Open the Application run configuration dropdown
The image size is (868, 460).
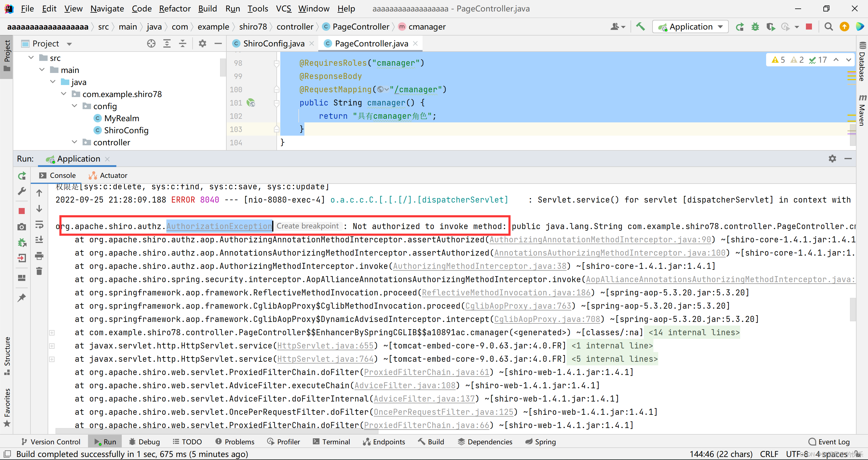690,27
